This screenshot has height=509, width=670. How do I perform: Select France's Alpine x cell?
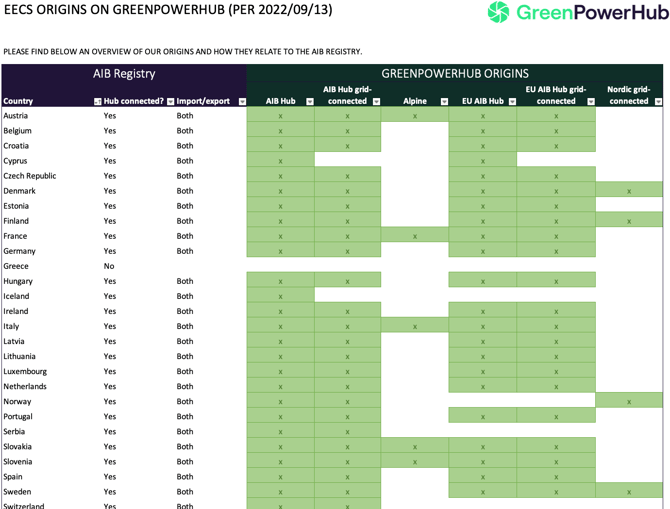[x=414, y=235]
